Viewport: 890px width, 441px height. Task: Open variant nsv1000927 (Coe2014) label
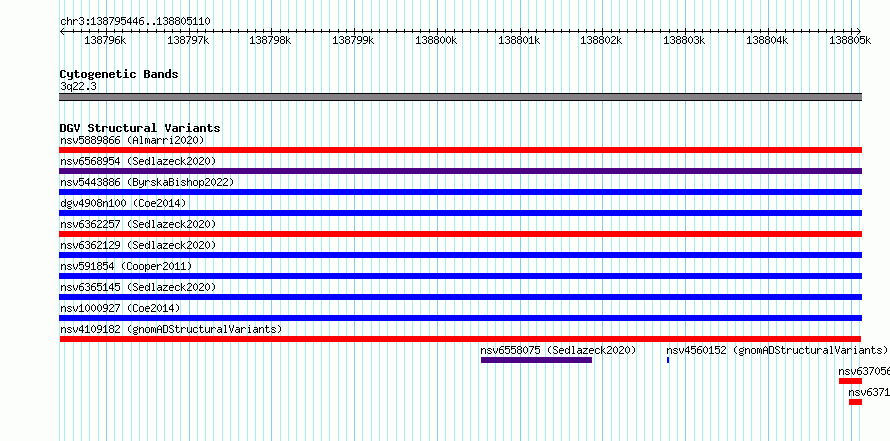pyautogui.click(x=120, y=308)
